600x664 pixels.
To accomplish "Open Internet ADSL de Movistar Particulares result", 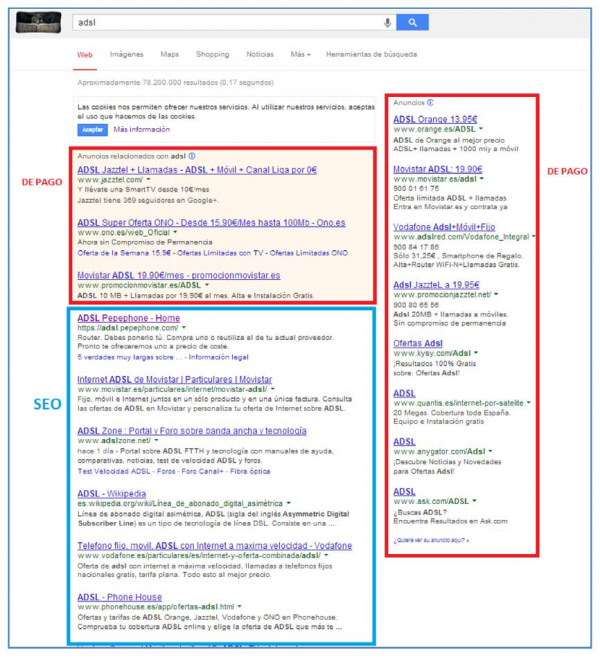I will [x=174, y=379].
